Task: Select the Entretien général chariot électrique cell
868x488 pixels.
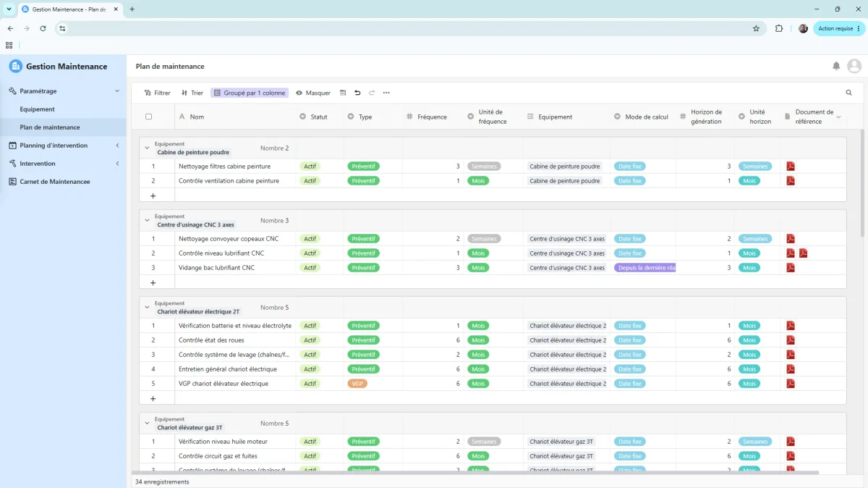Action: pyautogui.click(x=235, y=369)
